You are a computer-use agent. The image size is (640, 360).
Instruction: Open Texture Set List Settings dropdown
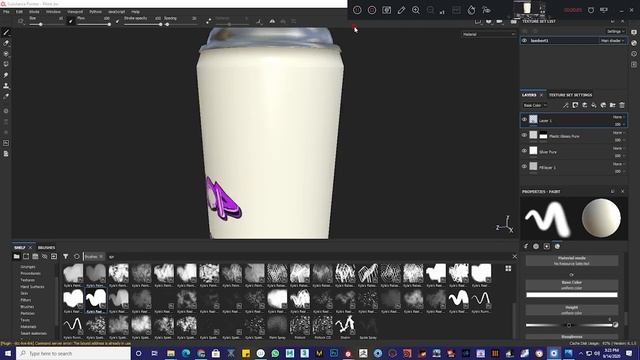point(616,31)
